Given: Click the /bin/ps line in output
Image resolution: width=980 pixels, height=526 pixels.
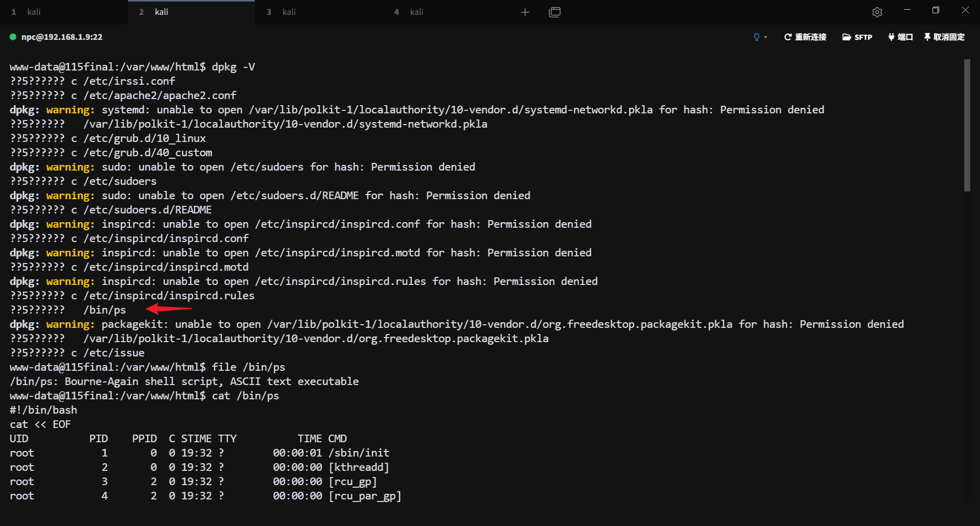Looking at the screenshot, I should pyautogui.click(x=105, y=310).
